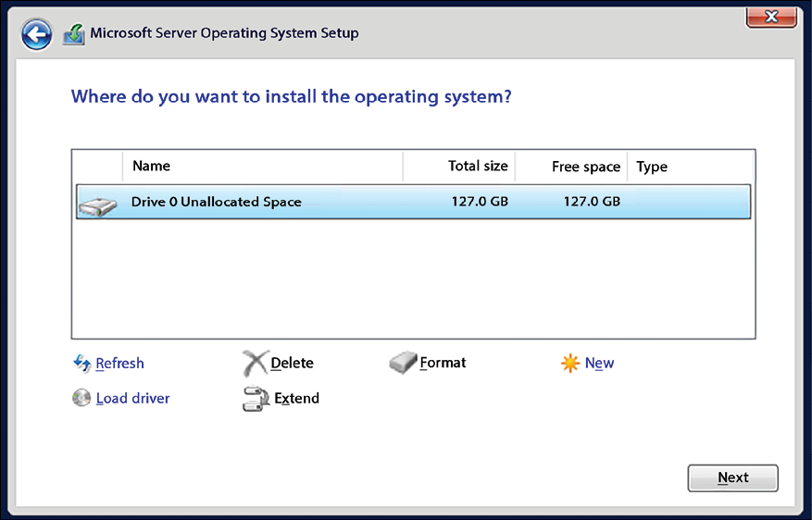Click the 127.0 GB total size value
The width and height of the screenshot is (812, 520).
(480, 202)
